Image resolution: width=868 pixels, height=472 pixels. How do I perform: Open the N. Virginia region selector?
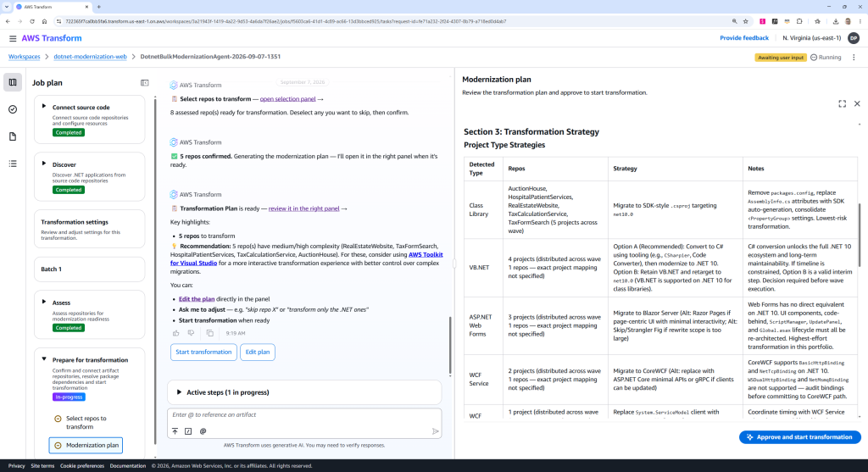(811, 38)
